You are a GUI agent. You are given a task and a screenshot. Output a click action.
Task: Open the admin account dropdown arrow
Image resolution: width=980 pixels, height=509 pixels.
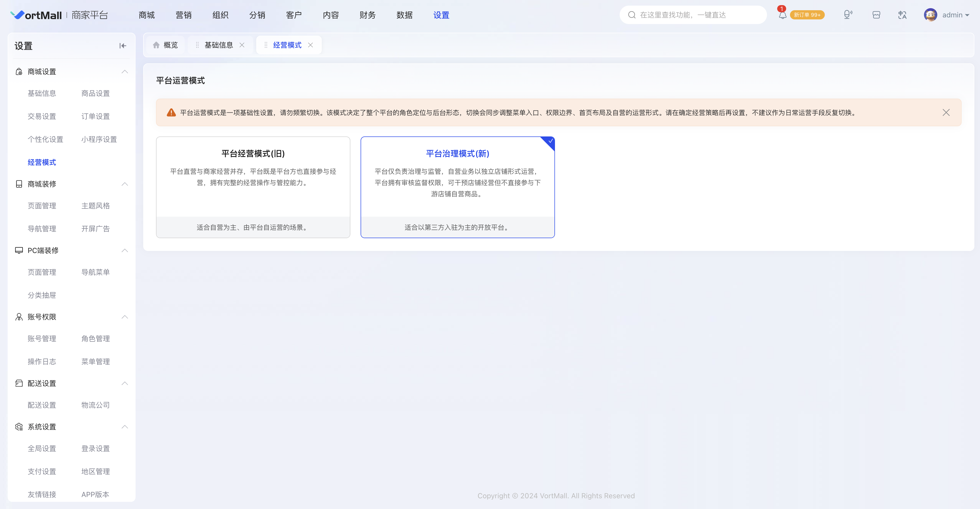(x=967, y=15)
